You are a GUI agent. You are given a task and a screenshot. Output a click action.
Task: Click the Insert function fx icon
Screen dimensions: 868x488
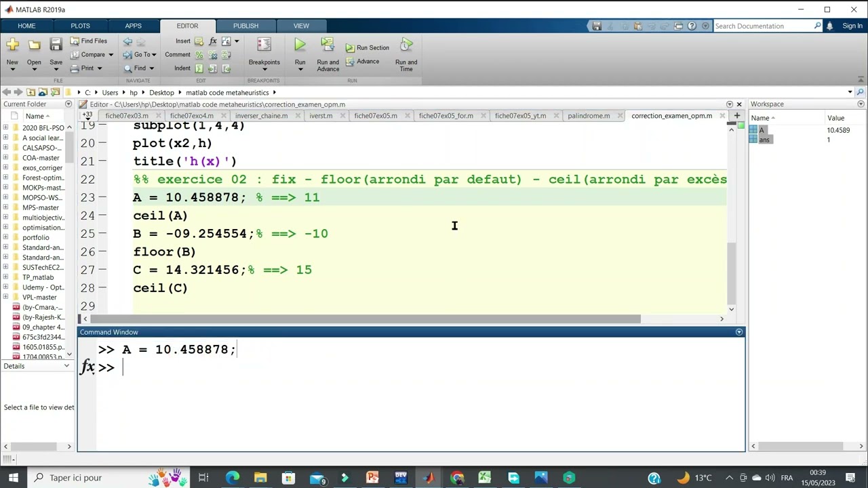[212, 41]
